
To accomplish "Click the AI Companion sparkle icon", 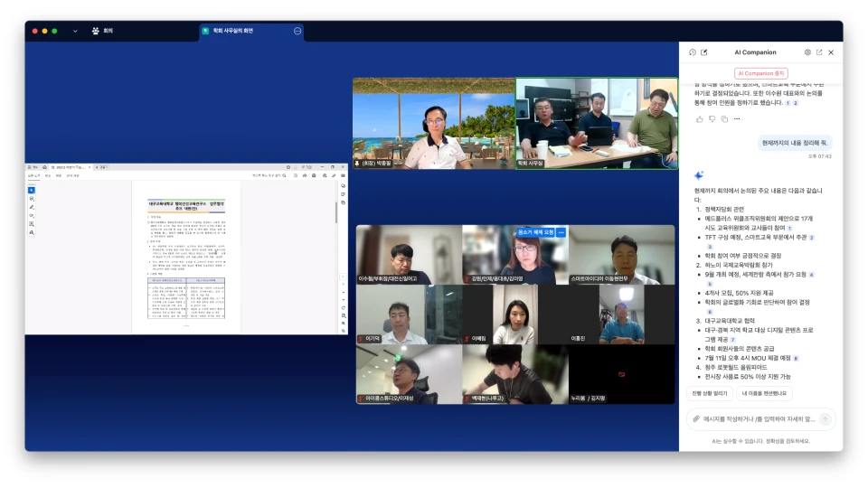I will click(x=699, y=175).
